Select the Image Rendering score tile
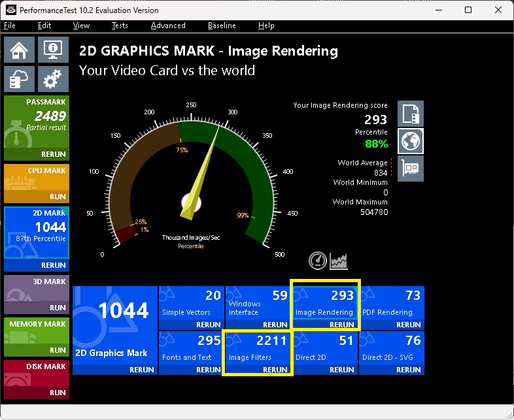The image size is (514, 420). (325, 303)
